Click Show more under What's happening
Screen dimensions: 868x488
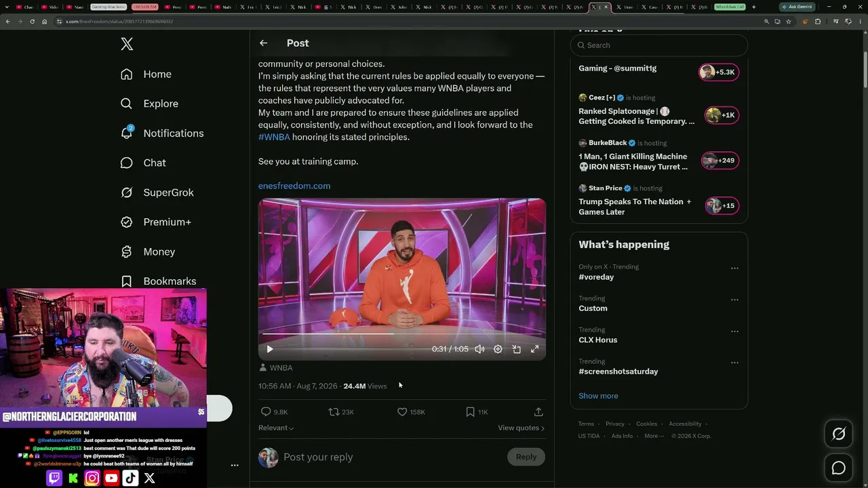(598, 396)
